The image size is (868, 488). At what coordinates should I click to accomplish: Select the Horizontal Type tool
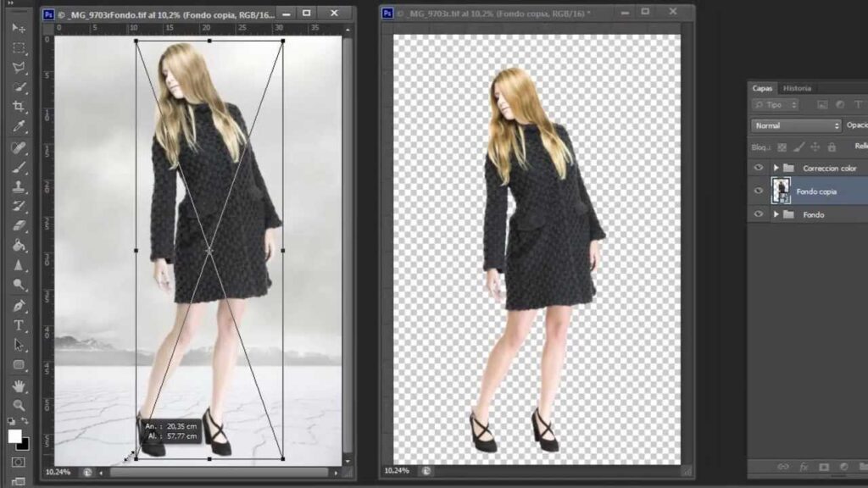coord(19,325)
